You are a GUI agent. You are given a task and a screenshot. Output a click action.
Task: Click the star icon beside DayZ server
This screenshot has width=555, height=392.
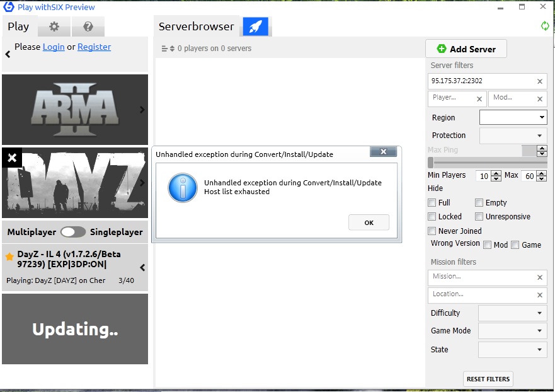9,257
